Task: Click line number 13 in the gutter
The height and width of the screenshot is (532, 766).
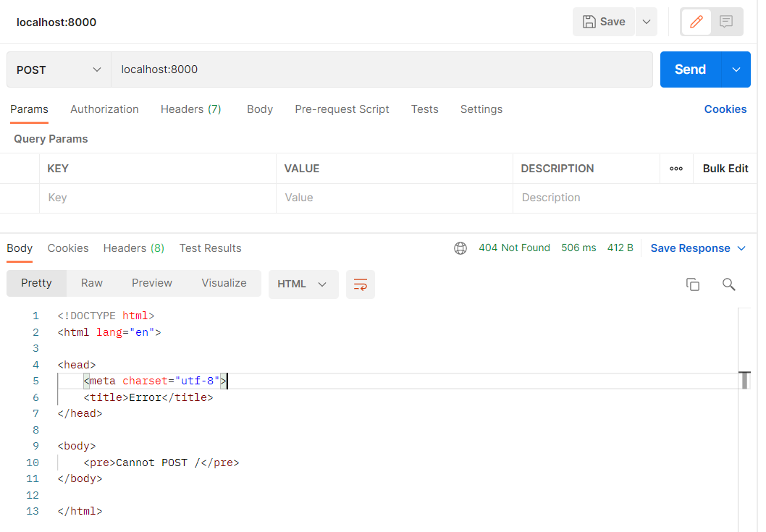Action: (x=33, y=512)
